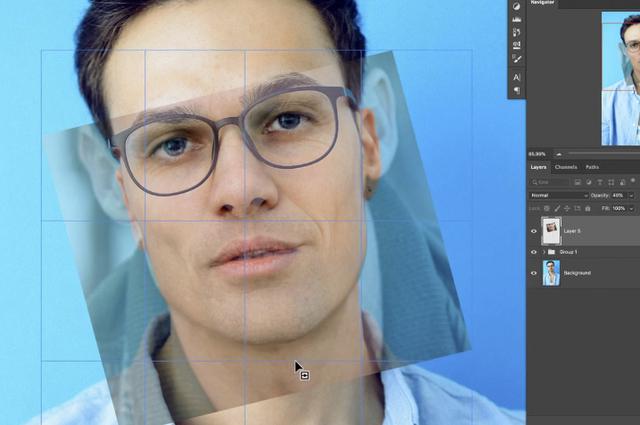640x425 pixels.
Task: Select the Layer 5 name text
Action: [x=572, y=231]
